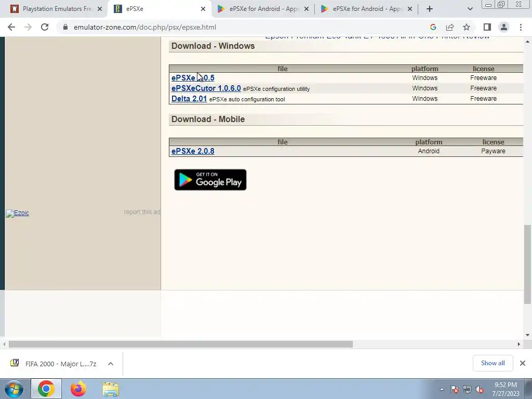The width and height of the screenshot is (532, 399).
Task: Switch to first ePSXe for Android tab
Action: [264, 9]
